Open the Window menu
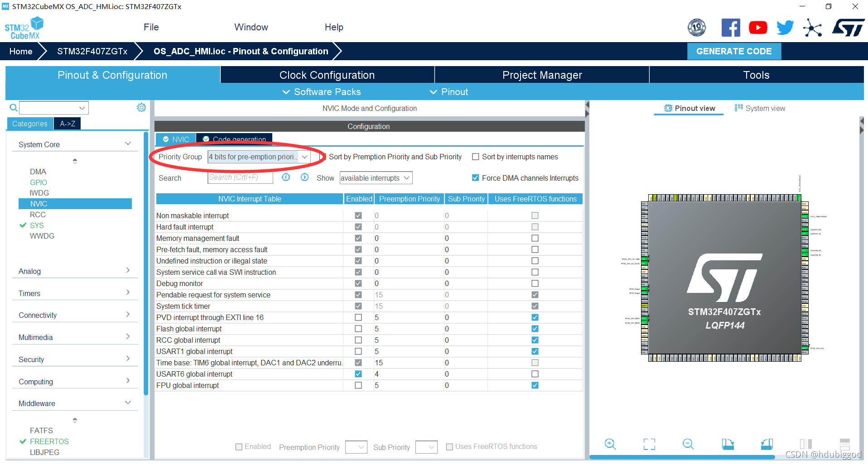 251,27
